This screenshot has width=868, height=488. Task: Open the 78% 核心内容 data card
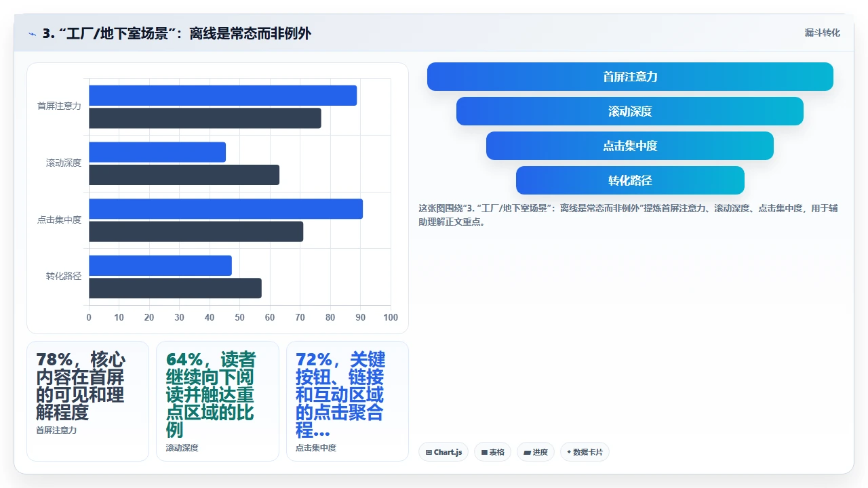click(x=87, y=401)
